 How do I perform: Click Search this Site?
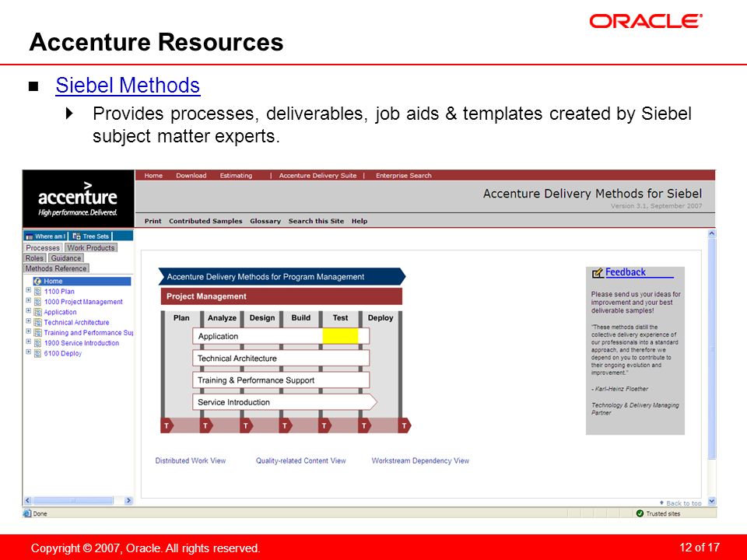316,221
